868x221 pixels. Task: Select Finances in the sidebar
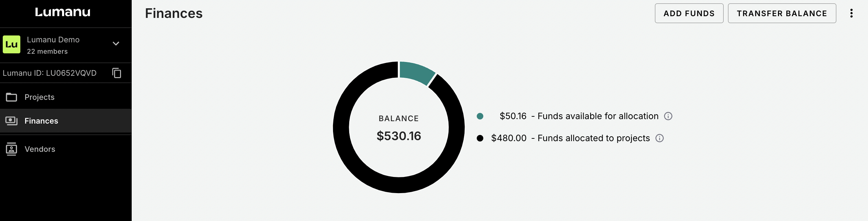pos(41,121)
